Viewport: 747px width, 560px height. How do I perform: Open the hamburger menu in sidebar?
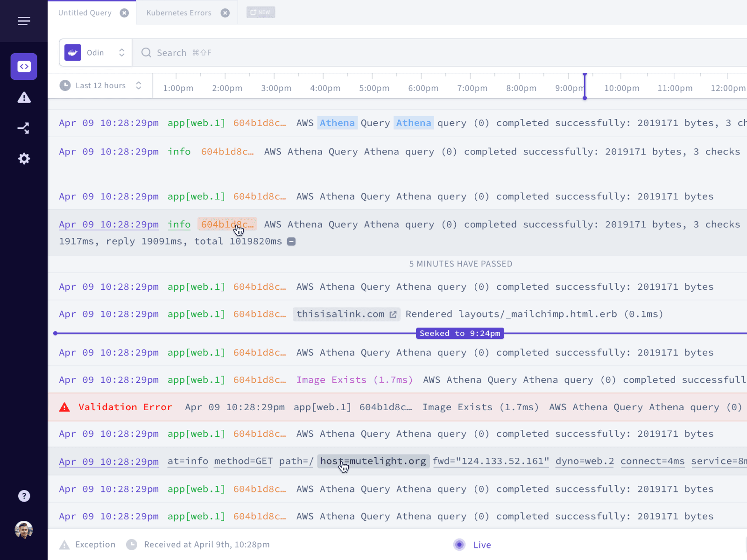[x=24, y=21]
